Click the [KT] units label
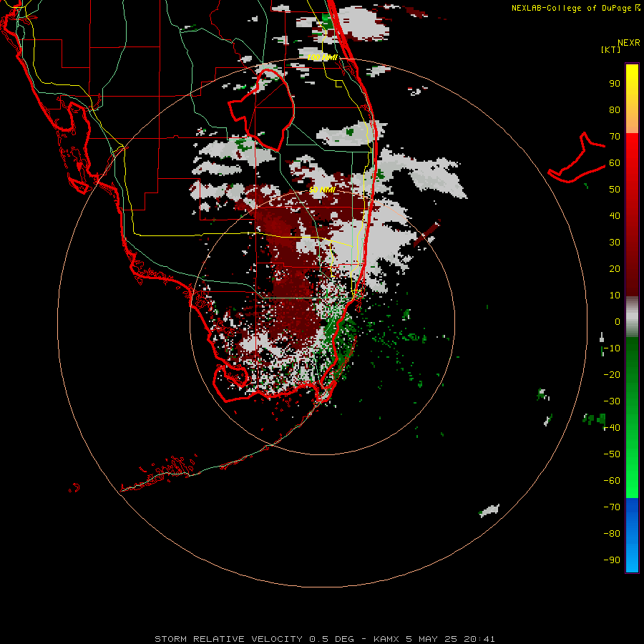 click(611, 49)
